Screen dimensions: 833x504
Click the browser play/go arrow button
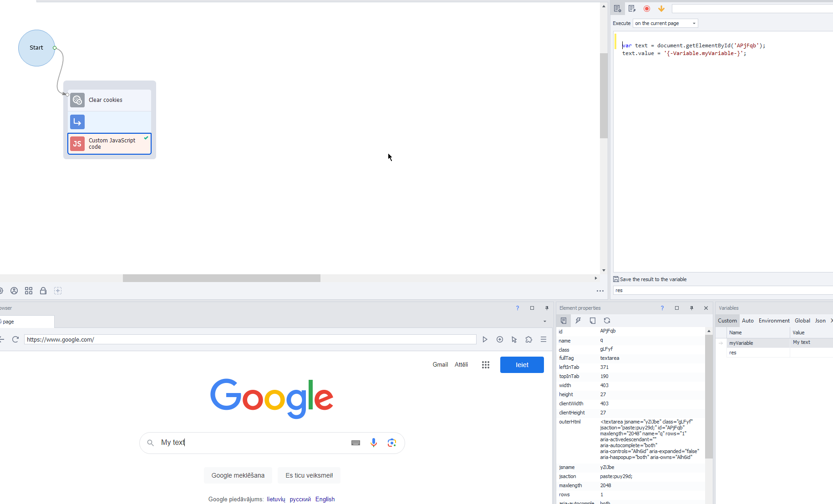485,339
